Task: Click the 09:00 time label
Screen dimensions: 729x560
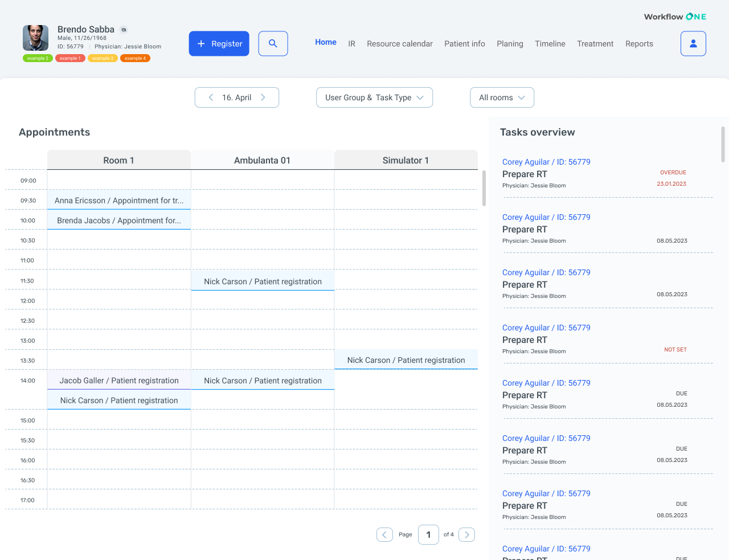Action: tap(28, 180)
